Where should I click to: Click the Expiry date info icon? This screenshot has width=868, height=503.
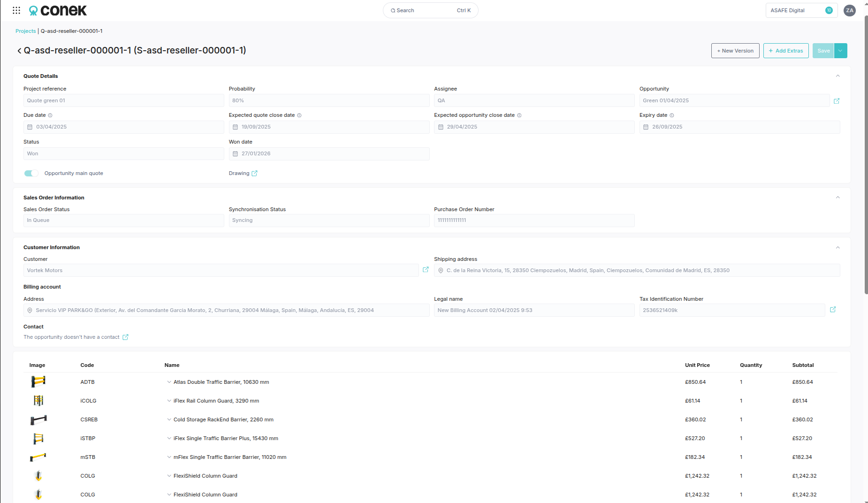point(671,115)
